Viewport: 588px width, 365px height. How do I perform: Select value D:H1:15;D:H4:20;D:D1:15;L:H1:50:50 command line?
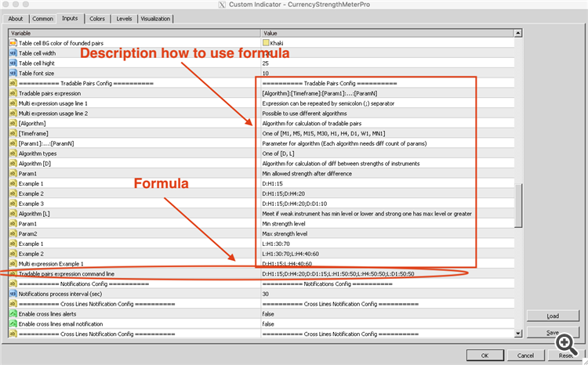pyautogui.click(x=338, y=274)
